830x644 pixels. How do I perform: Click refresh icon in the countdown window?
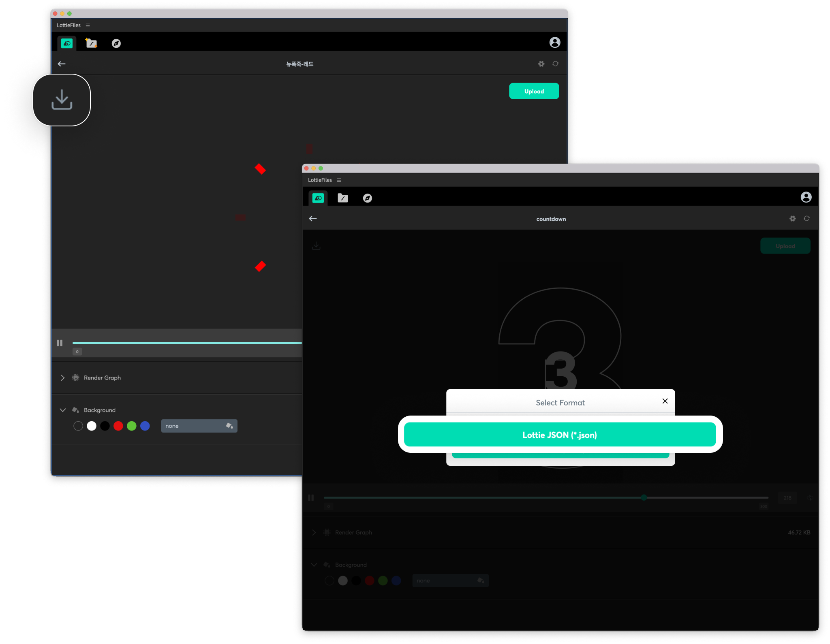[x=806, y=219]
